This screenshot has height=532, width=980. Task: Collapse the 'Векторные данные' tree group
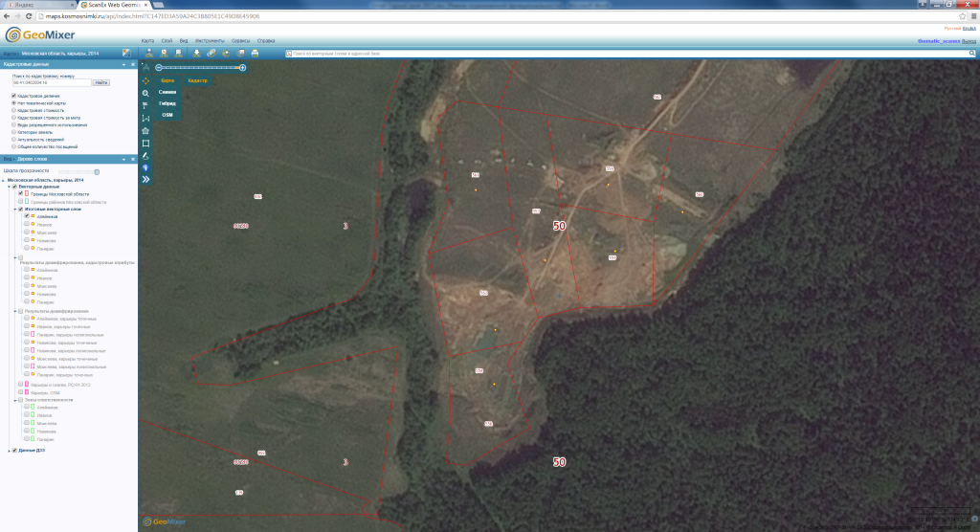(x=11, y=187)
